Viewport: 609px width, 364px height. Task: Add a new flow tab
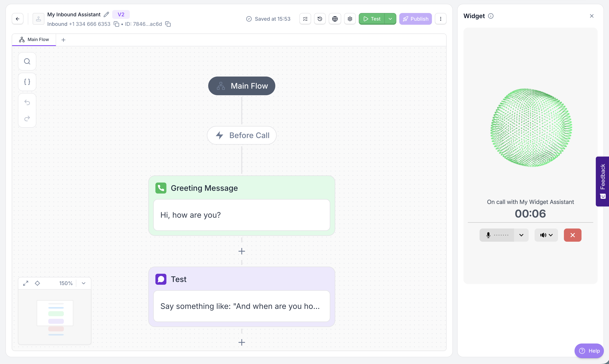[x=63, y=40]
